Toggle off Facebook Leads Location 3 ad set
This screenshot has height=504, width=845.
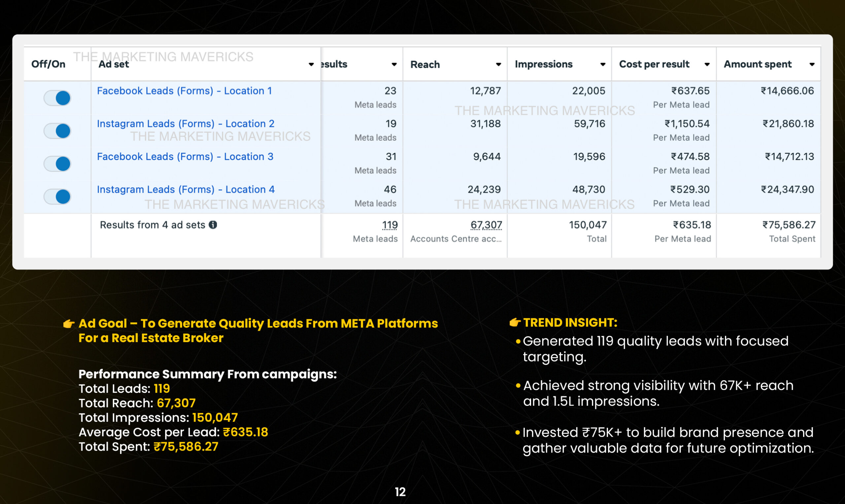(57, 164)
